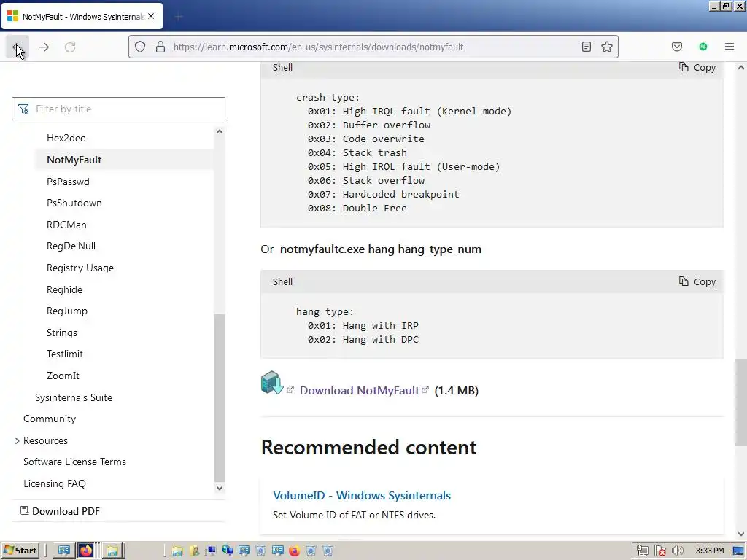Open Testlimit page
Viewport: 747px width, 560px height.
[65, 354]
